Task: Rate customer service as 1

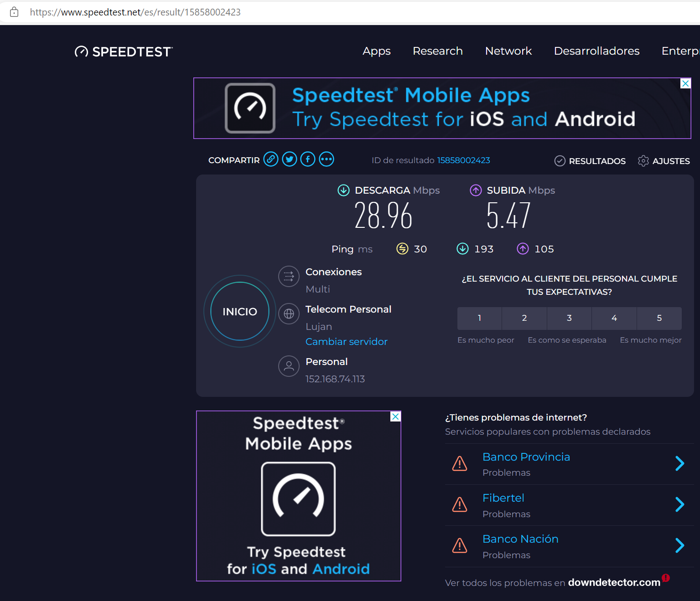Action: pos(479,318)
